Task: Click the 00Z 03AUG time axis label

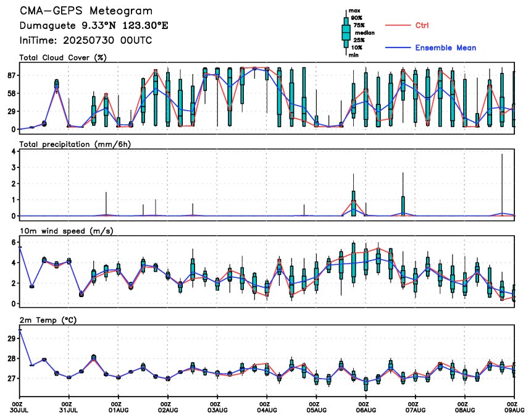Action: point(217,407)
